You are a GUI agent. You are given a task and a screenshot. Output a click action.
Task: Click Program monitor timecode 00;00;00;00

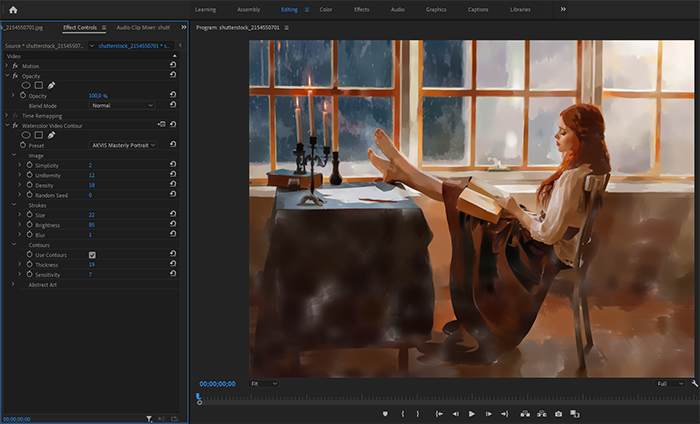click(217, 384)
